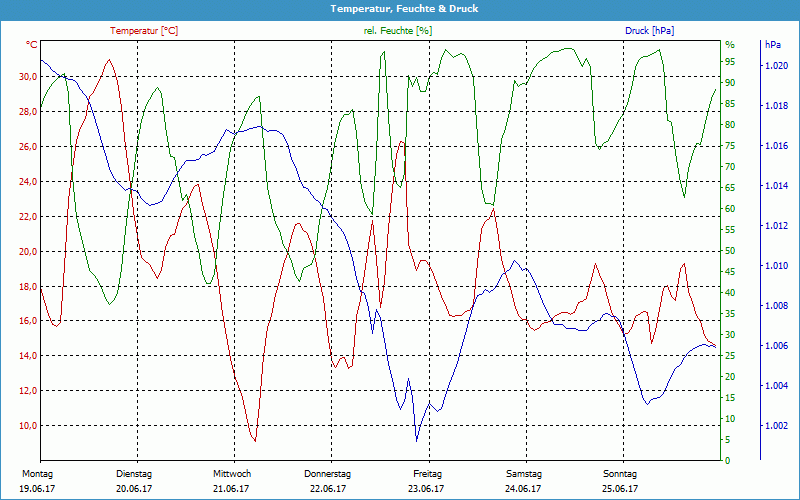Click the date '24.06.17'

pos(523,489)
